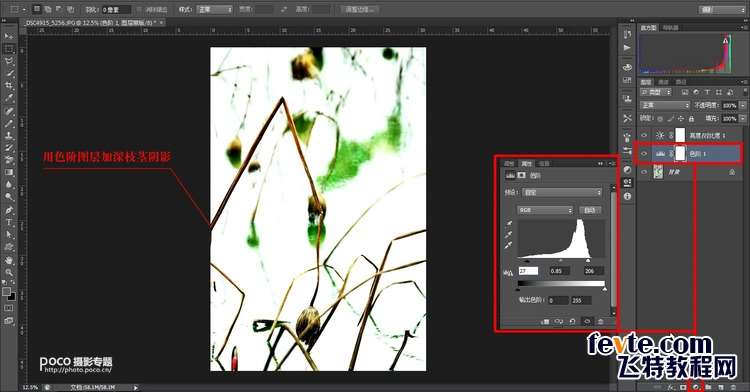Viewport: 750px width, 392px height.
Task: Select New Selection mode in options bar
Action: 37,9
